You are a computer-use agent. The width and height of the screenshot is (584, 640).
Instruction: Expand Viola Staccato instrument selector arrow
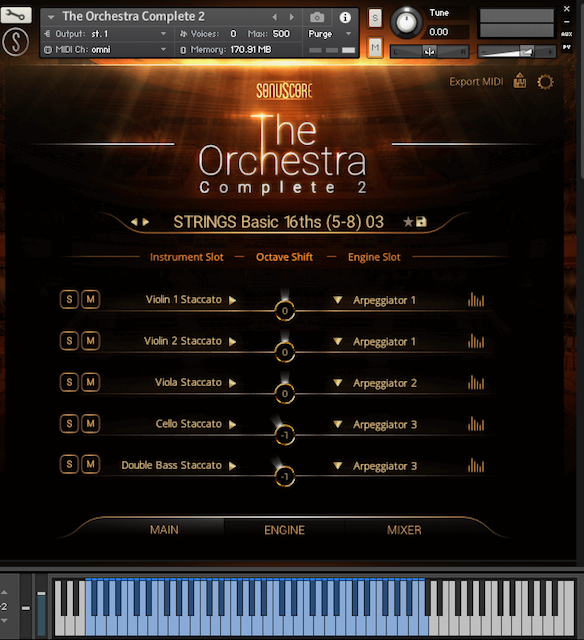click(232, 383)
